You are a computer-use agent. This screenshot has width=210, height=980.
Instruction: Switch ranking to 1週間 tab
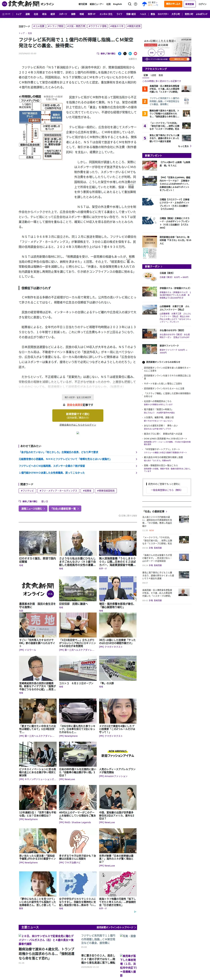point(153,75)
